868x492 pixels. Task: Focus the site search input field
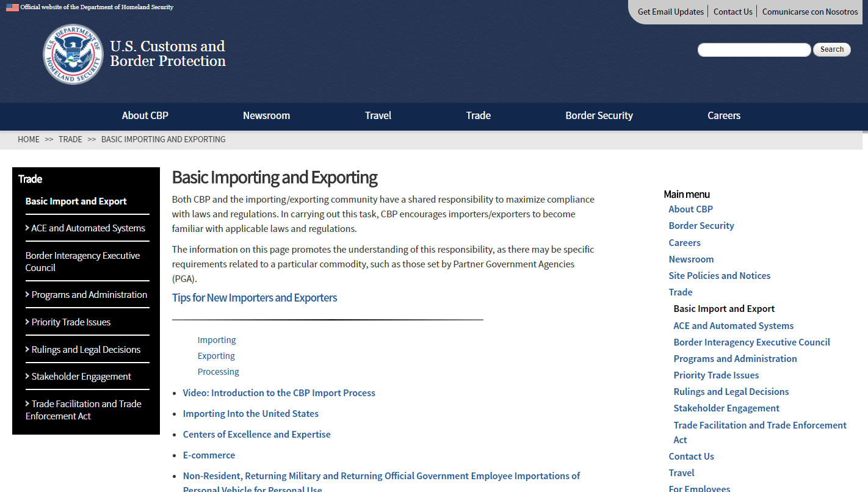(754, 49)
